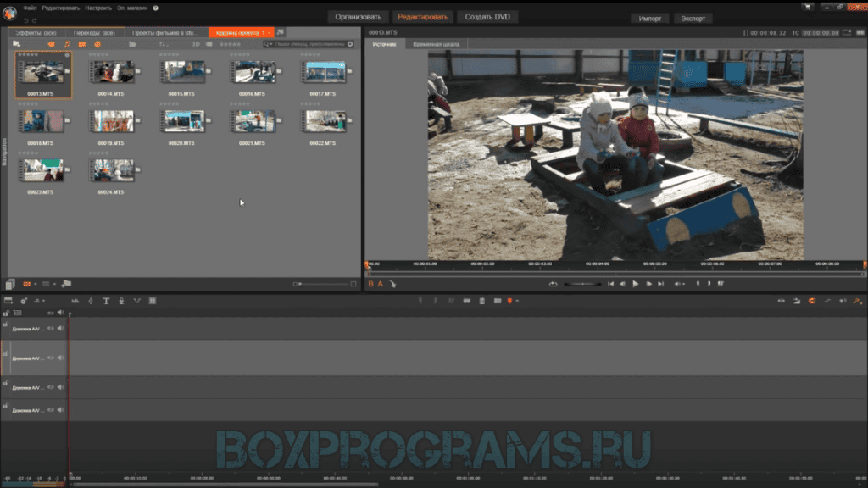Viewport: 868px width, 488px height.
Task: Open the Создать DVD workspace
Action: coord(487,17)
